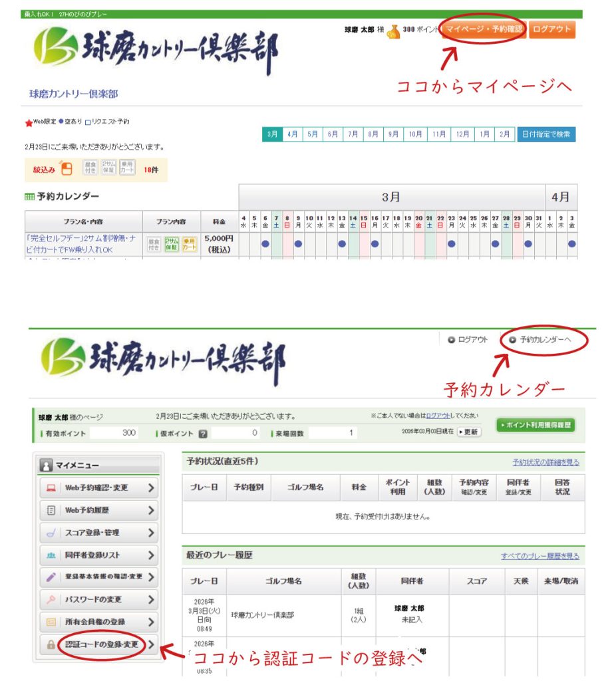Toggle the 2サム保証 filter icon

click(x=108, y=169)
